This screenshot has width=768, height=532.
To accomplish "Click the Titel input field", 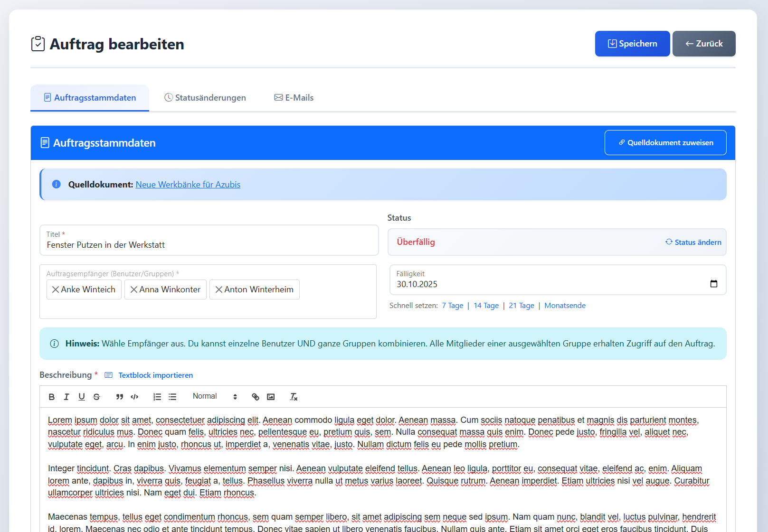I will pos(209,245).
